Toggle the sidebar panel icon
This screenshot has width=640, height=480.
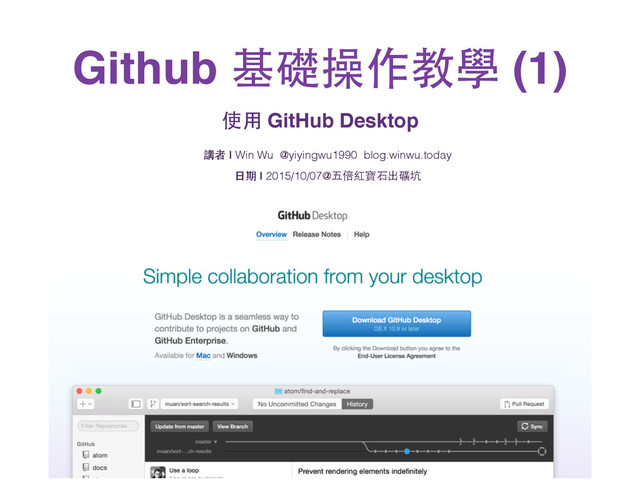coord(136,404)
